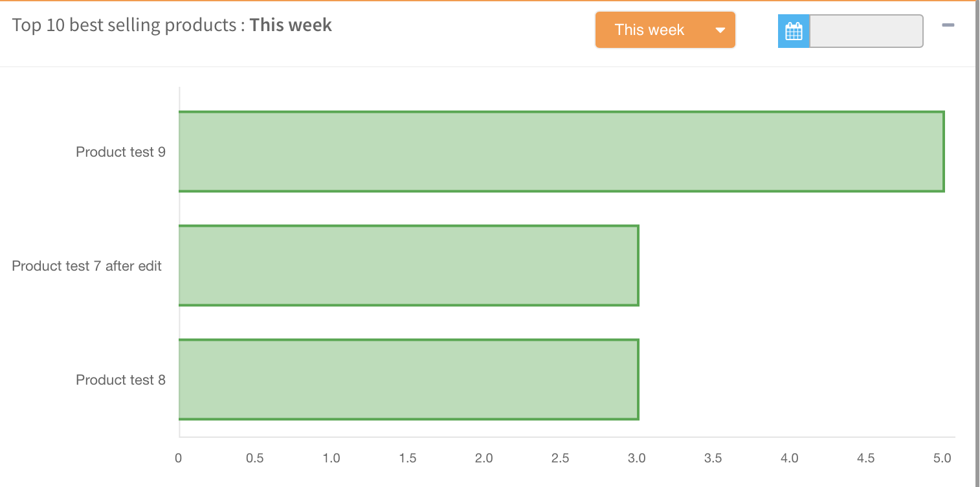Click the vertical scrollbar on the right edge

[977, 243]
